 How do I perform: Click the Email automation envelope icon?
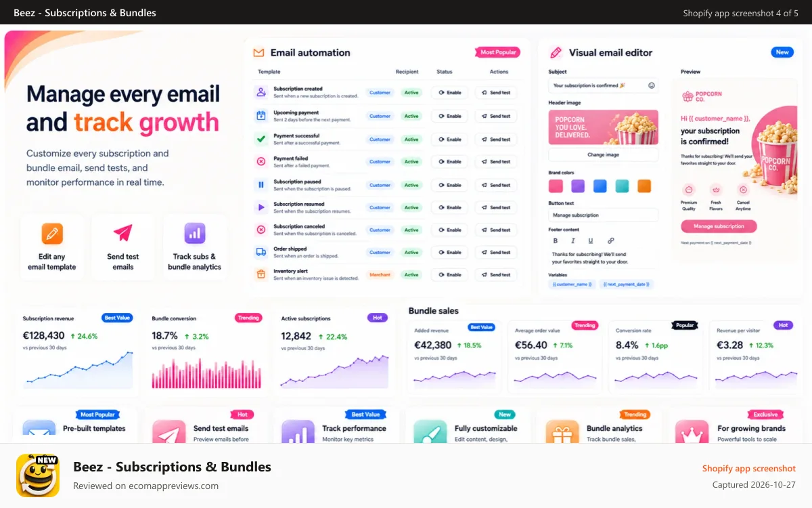pyautogui.click(x=258, y=53)
